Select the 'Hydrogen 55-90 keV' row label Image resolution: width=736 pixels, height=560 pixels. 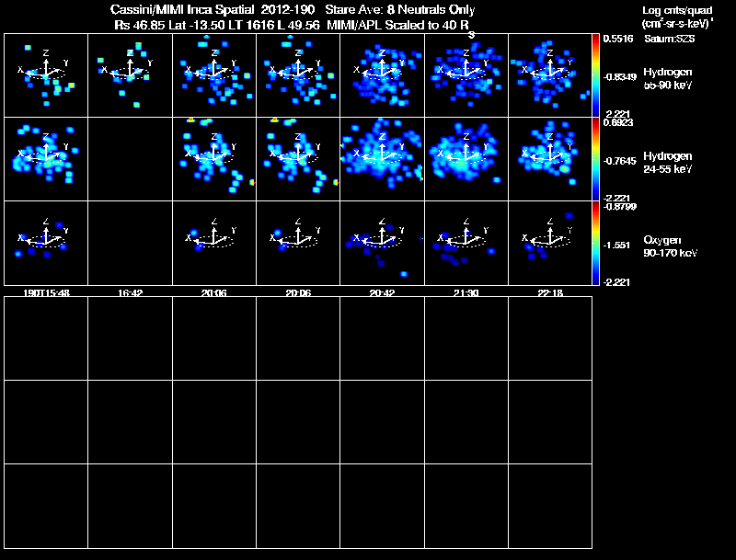(668, 78)
